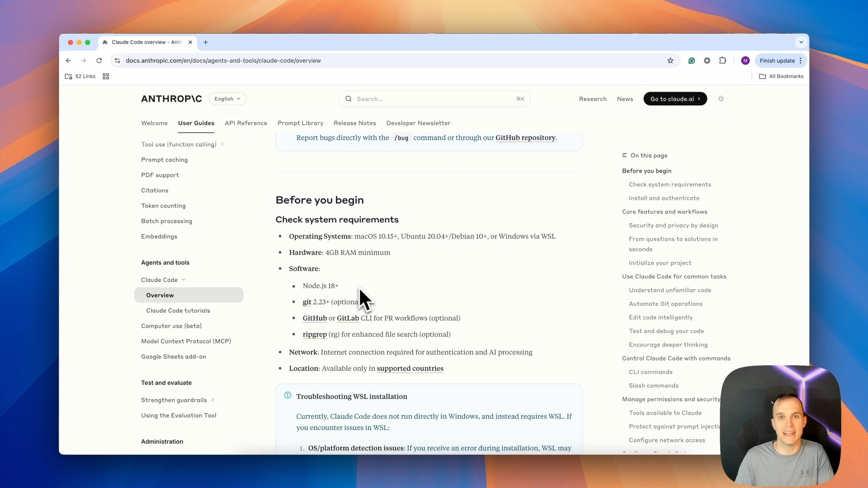Follow the supported countries link
The width and height of the screenshot is (868, 488).
tap(410, 368)
